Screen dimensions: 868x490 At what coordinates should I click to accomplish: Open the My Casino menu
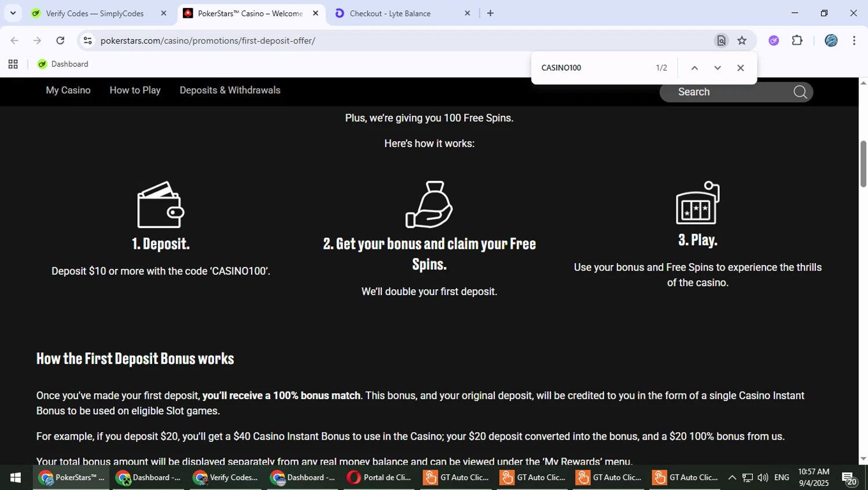pos(68,90)
